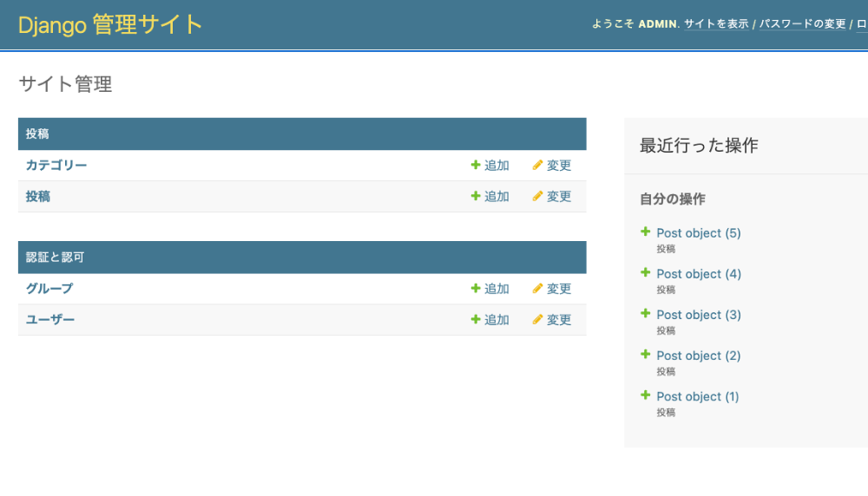Click the 自分の操作 subheading
Image resolution: width=868 pixels, height=496 pixels.
click(673, 199)
